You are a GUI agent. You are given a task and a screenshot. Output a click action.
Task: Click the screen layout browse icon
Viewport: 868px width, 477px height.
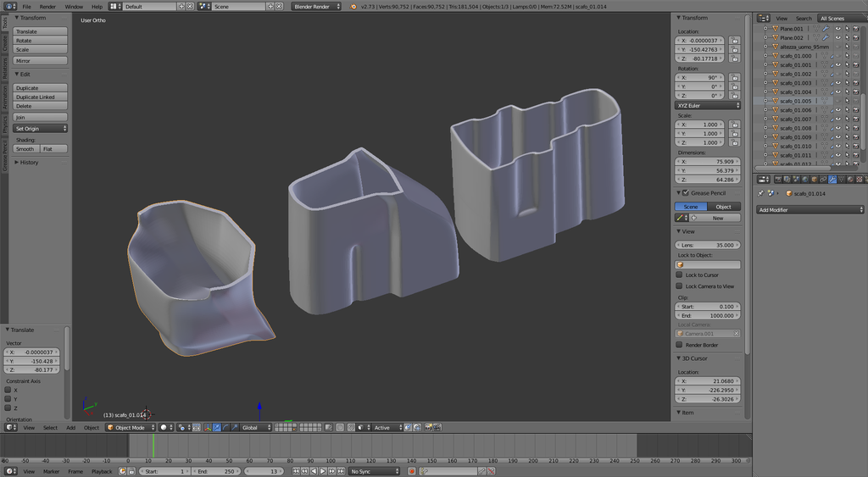click(114, 7)
